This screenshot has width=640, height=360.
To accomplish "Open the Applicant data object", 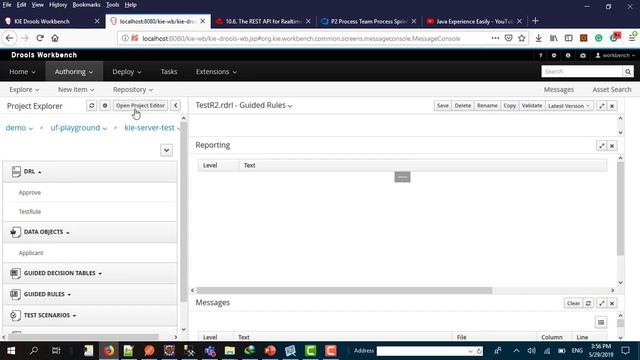I will [x=31, y=253].
